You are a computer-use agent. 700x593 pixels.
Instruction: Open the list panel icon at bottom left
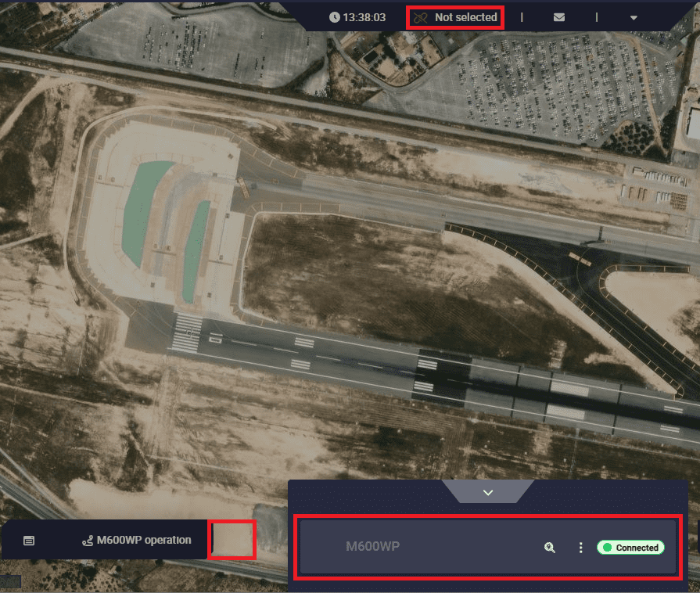click(29, 541)
